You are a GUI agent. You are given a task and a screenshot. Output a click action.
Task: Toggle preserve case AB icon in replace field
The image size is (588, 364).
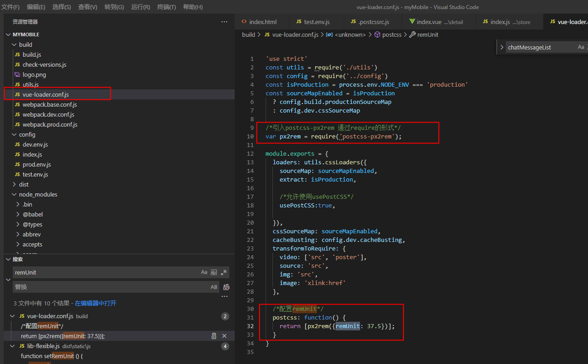point(214,287)
